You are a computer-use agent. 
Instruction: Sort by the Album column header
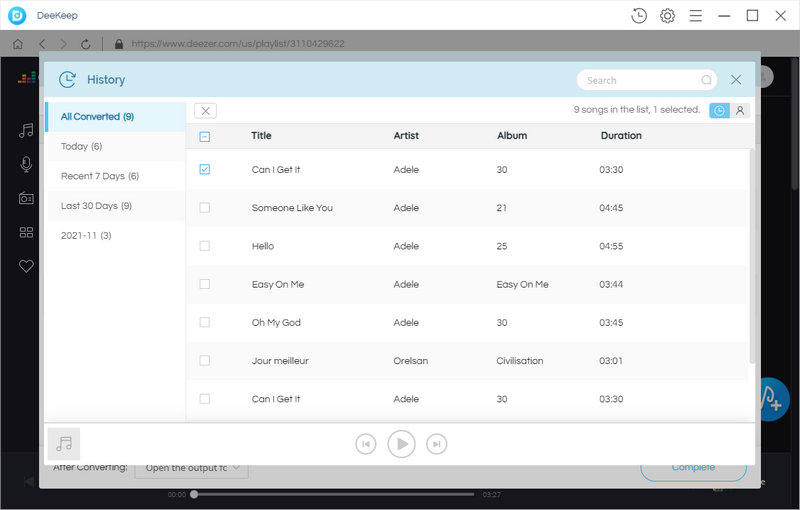point(512,136)
